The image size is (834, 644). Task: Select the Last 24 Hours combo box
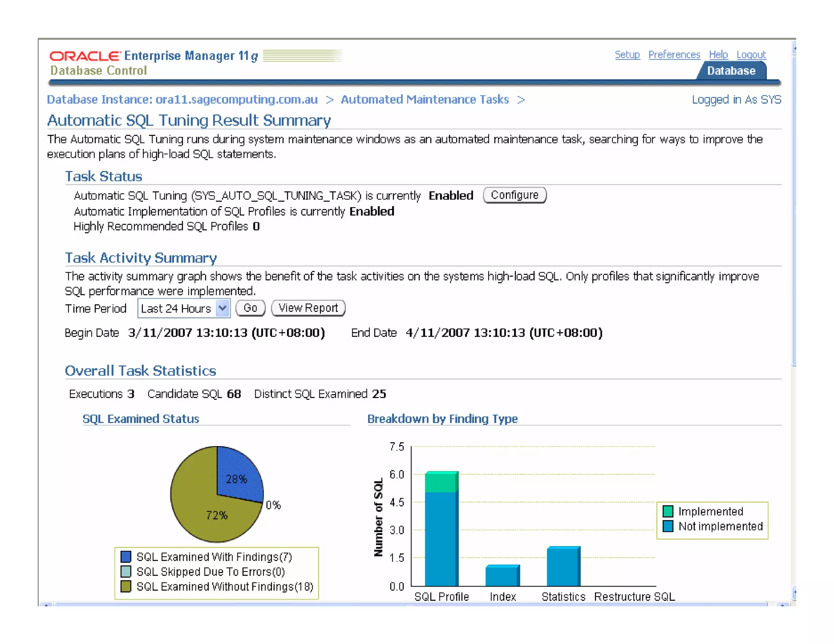(177, 309)
